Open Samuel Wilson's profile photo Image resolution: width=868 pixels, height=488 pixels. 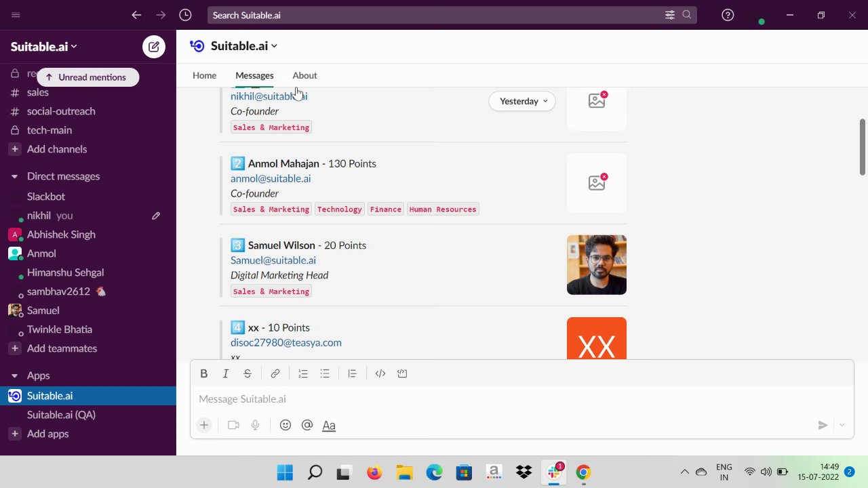(597, 265)
